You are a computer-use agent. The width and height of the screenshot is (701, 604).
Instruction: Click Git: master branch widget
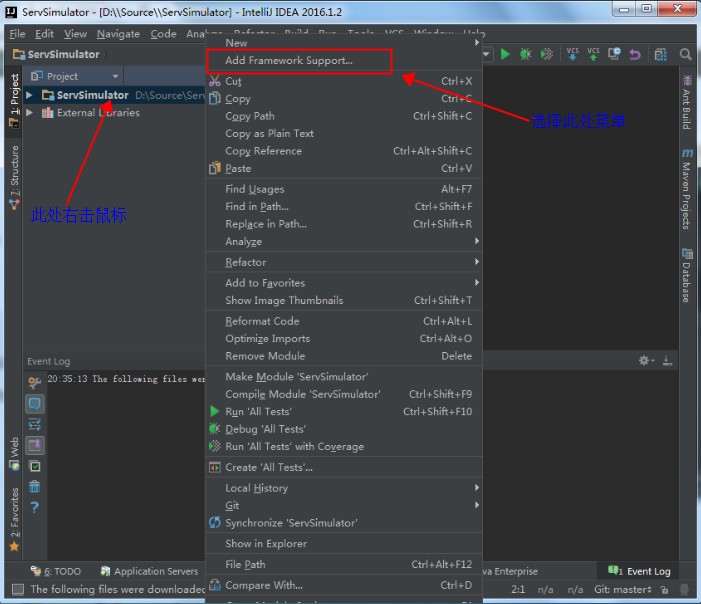pos(622,590)
